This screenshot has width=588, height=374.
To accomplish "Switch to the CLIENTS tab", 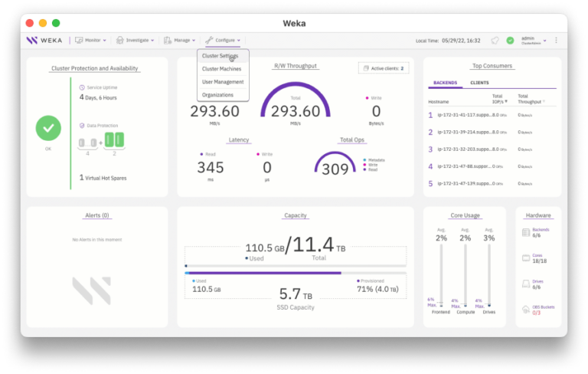I will click(479, 83).
